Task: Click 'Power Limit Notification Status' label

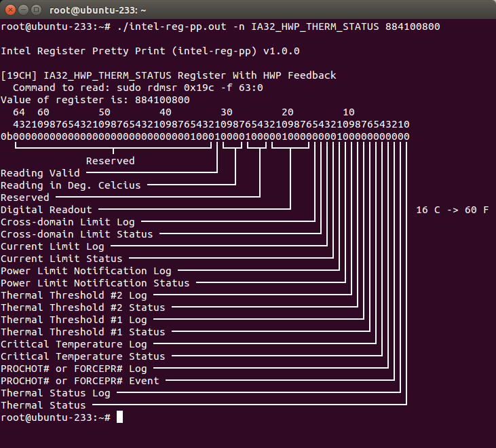Action: coord(95,283)
